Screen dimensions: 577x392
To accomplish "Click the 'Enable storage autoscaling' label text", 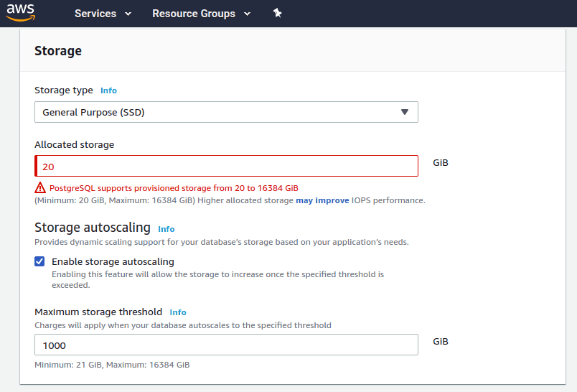I will [113, 261].
